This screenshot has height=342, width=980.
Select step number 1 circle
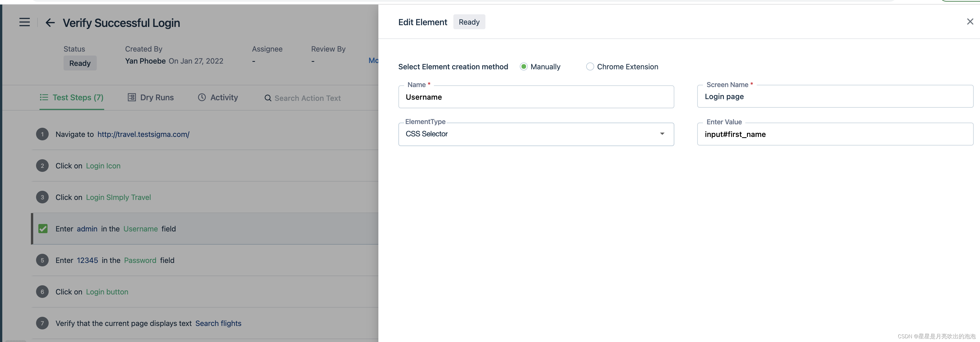click(x=42, y=134)
